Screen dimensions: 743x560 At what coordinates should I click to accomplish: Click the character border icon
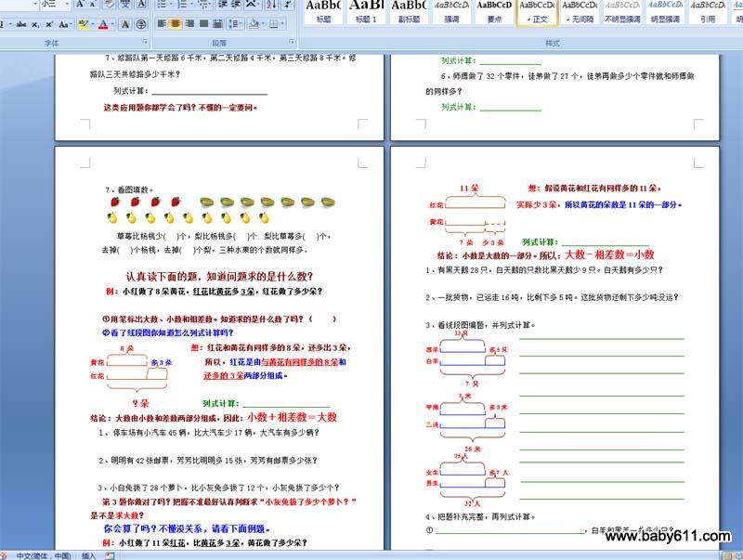click(141, 5)
